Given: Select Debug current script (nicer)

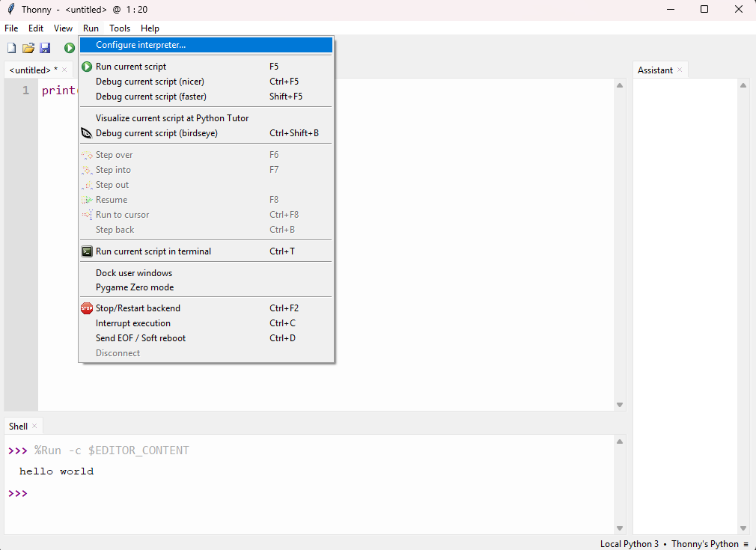Looking at the screenshot, I should pyautogui.click(x=207, y=82).
